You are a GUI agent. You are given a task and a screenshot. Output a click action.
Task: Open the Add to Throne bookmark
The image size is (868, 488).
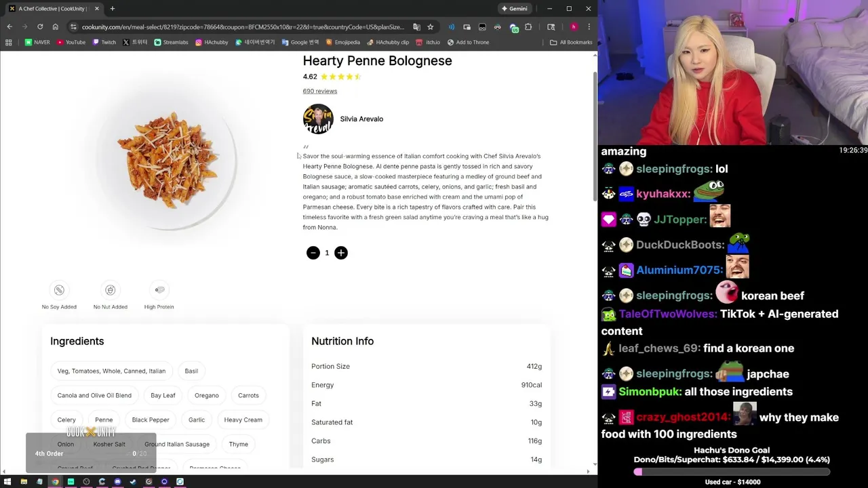tap(467, 42)
